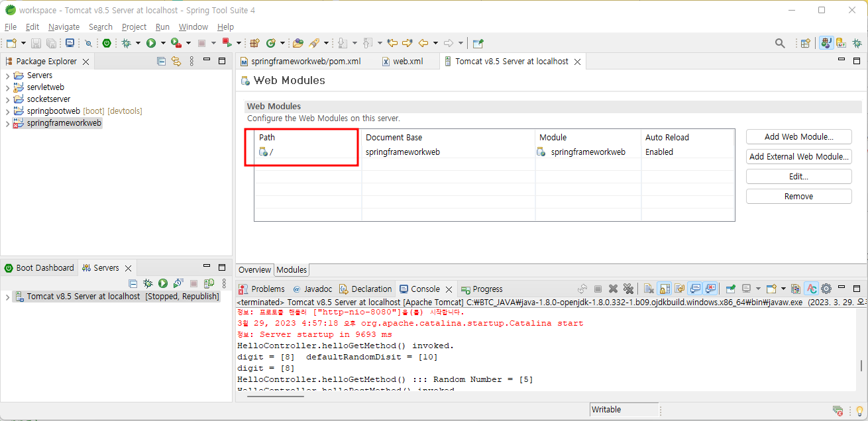This screenshot has height=421, width=868.
Task: Open the File menu
Action: point(11,27)
